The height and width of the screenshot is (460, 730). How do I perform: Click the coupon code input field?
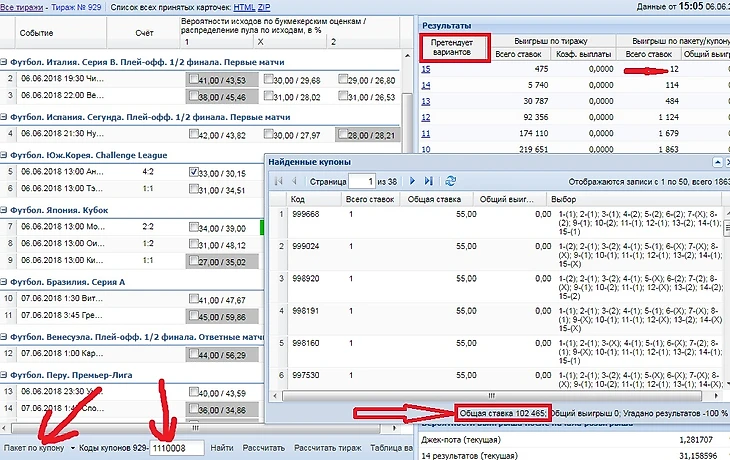point(176,448)
